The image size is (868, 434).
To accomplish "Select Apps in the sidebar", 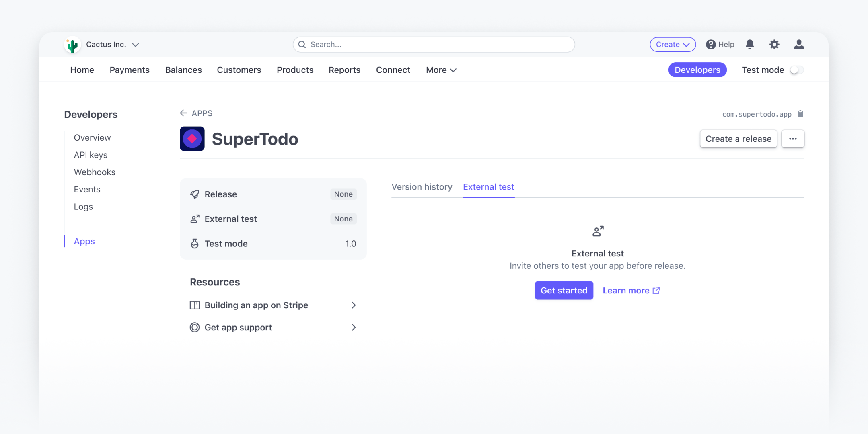I will point(84,241).
